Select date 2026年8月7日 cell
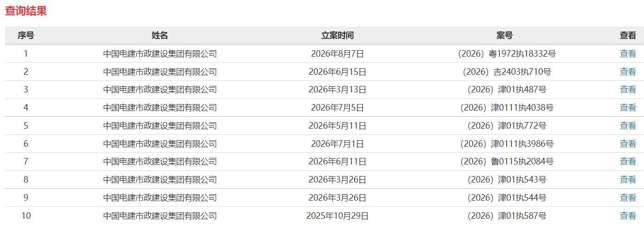 tap(337, 53)
